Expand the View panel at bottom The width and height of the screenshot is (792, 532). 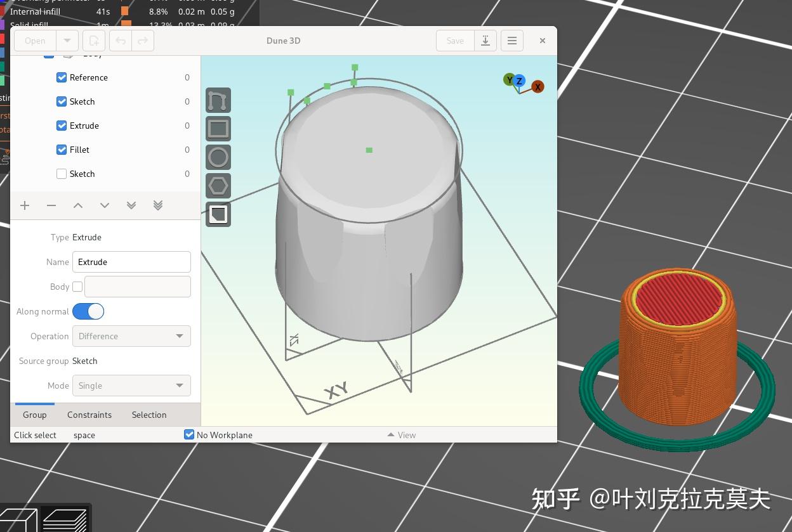(401, 435)
